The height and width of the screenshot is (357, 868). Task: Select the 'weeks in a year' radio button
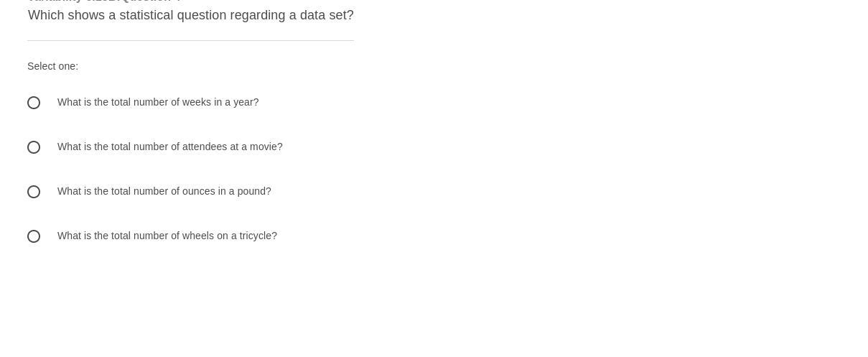[x=34, y=103]
